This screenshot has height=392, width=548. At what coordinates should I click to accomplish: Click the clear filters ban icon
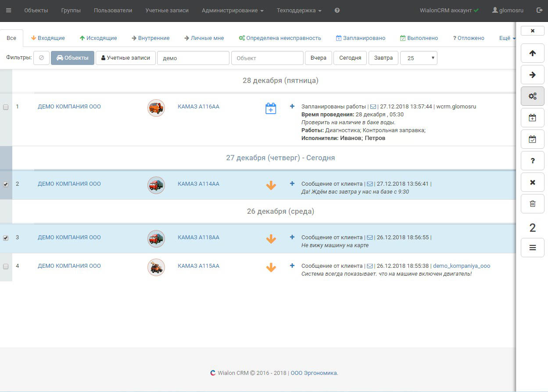click(x=41, y=58)
